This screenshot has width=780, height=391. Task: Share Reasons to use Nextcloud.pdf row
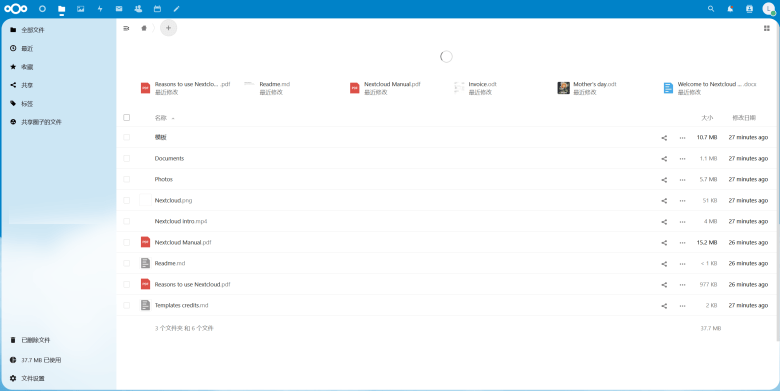pos(664,285)
